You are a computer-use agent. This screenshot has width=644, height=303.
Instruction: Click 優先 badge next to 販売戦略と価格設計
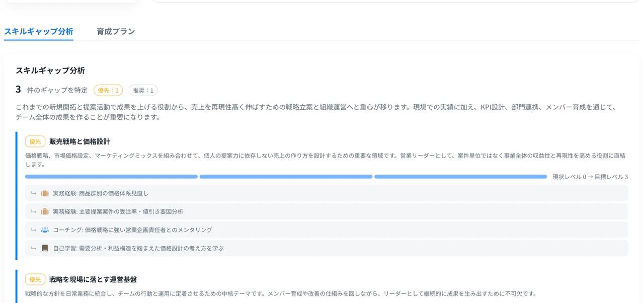35,141
